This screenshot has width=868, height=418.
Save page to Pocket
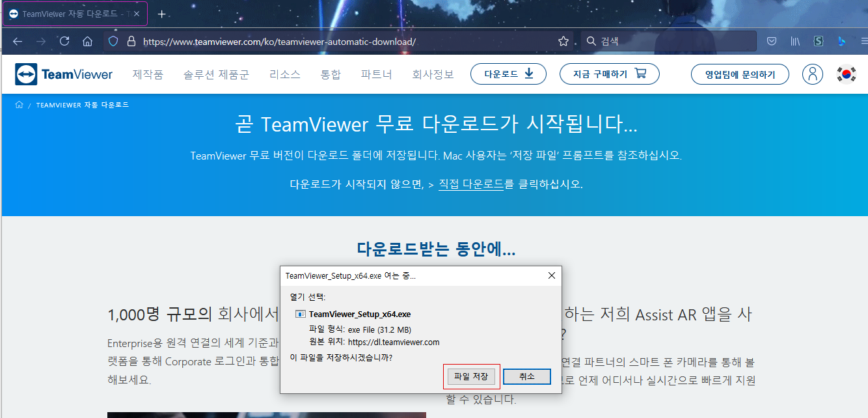(x=772, y=41)
